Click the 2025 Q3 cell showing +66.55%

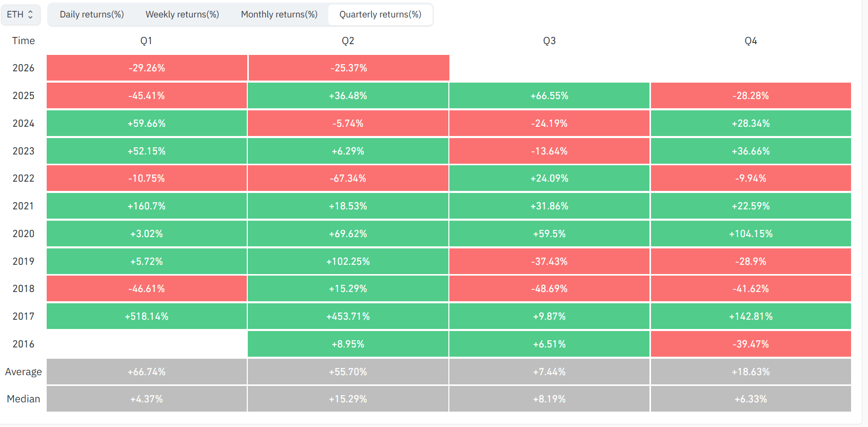coord(549,95)
